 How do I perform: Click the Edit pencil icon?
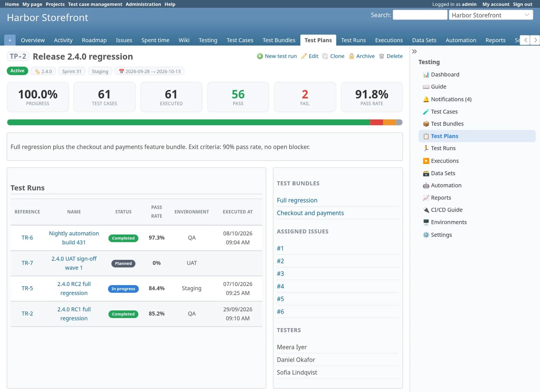304,56
